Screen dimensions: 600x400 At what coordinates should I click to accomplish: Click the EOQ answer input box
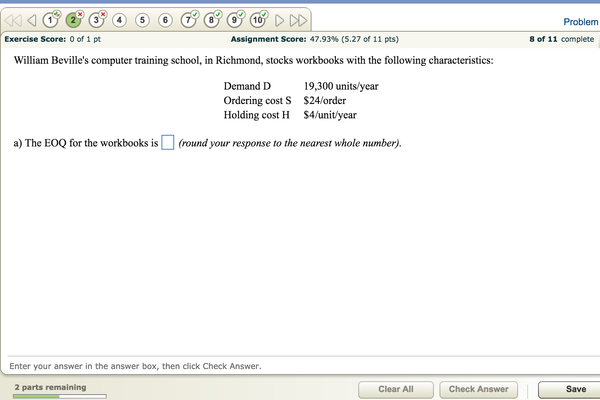click(x=168, y=143)
